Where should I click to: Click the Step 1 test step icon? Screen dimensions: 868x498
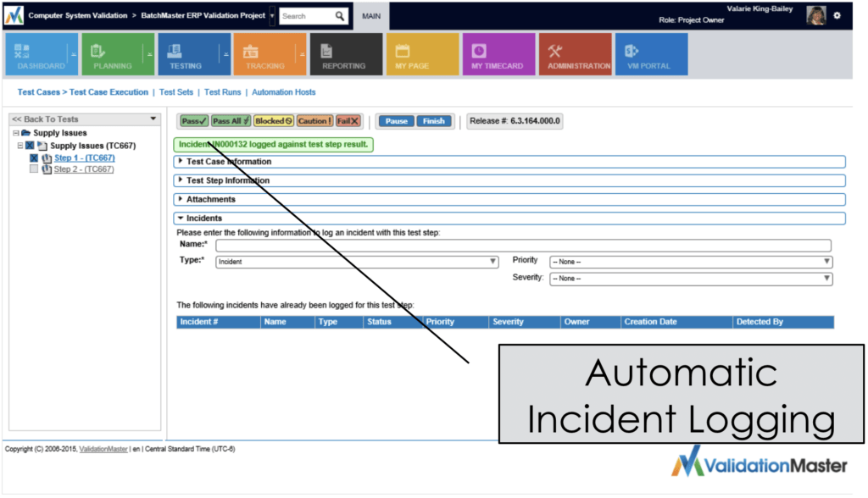(x=47, y=158)
